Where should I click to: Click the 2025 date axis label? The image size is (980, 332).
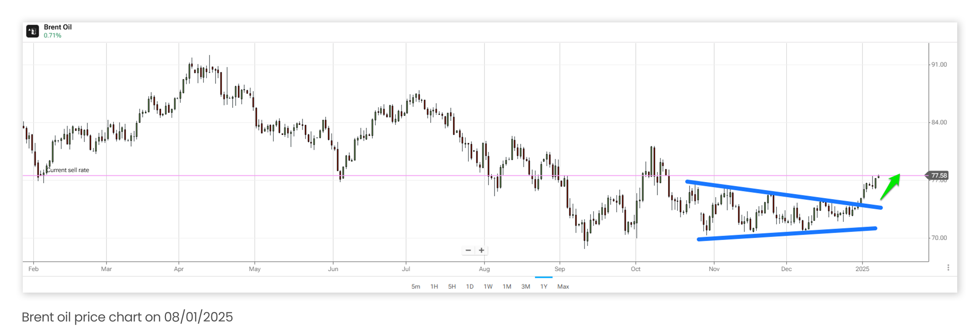point(862,269)
